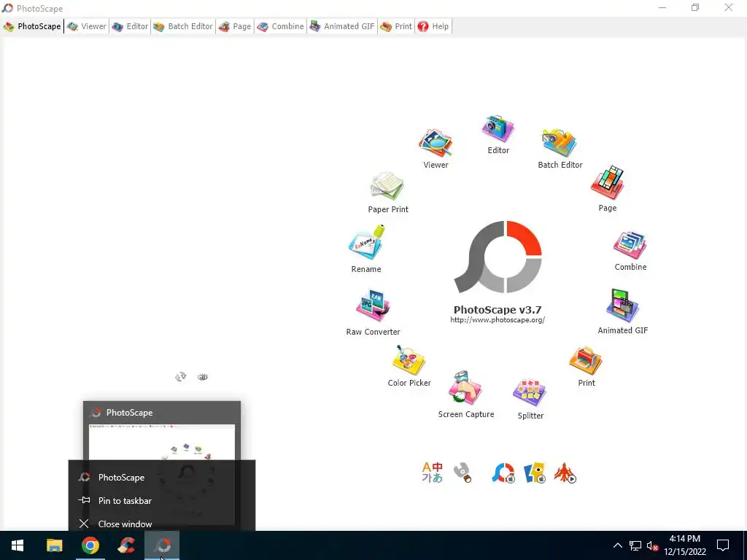
Task: Launch the Splitter tool icon
Action: [530, 393]
